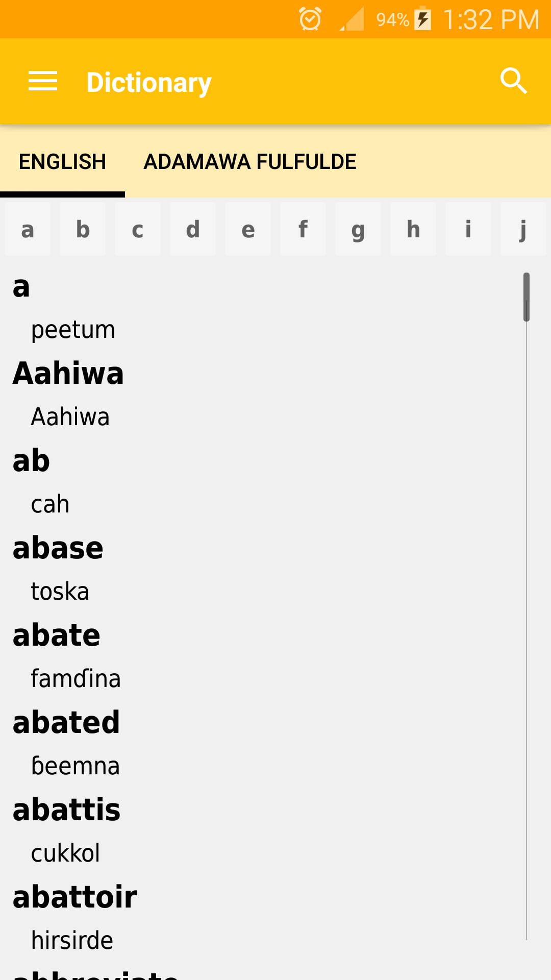Jump to letter b in index
551x980 pixels.
pos(83,229)
